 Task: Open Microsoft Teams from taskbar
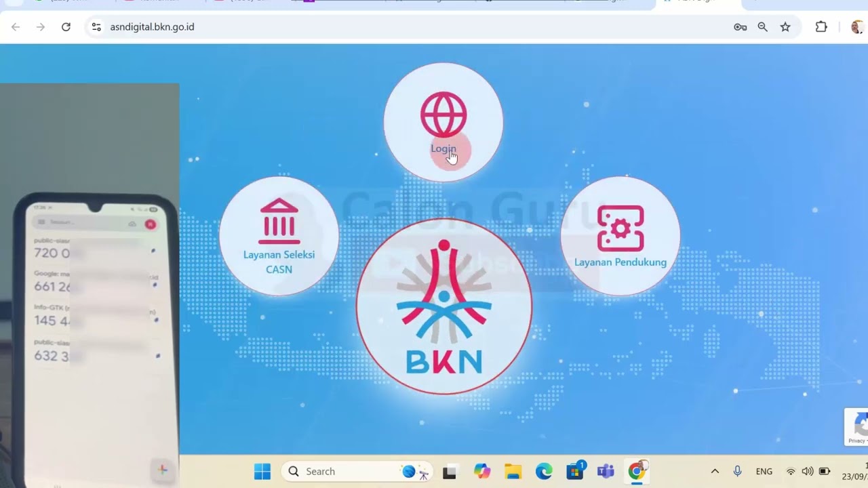tap(606, 472)
